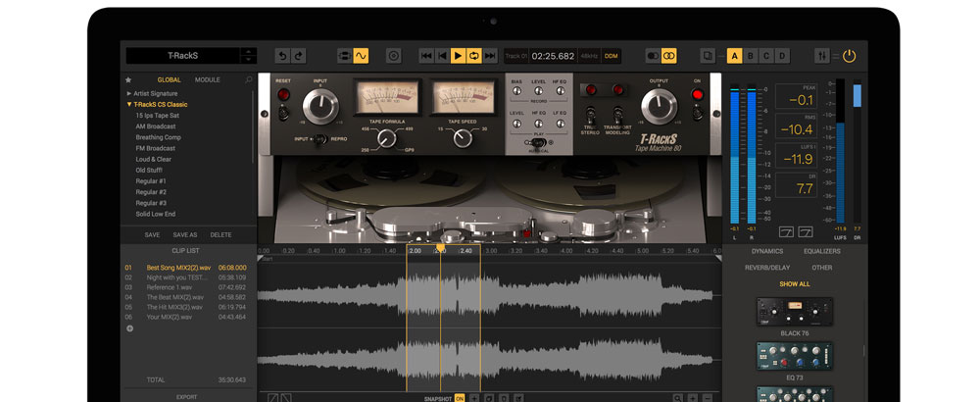
Task: Click the waveform zoom magnifier icon
Action: point(677,398)
